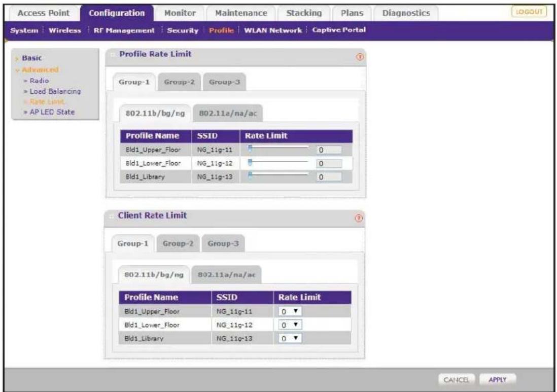Open the System submenu
The image size is (557, 392).
click(24, 30)
